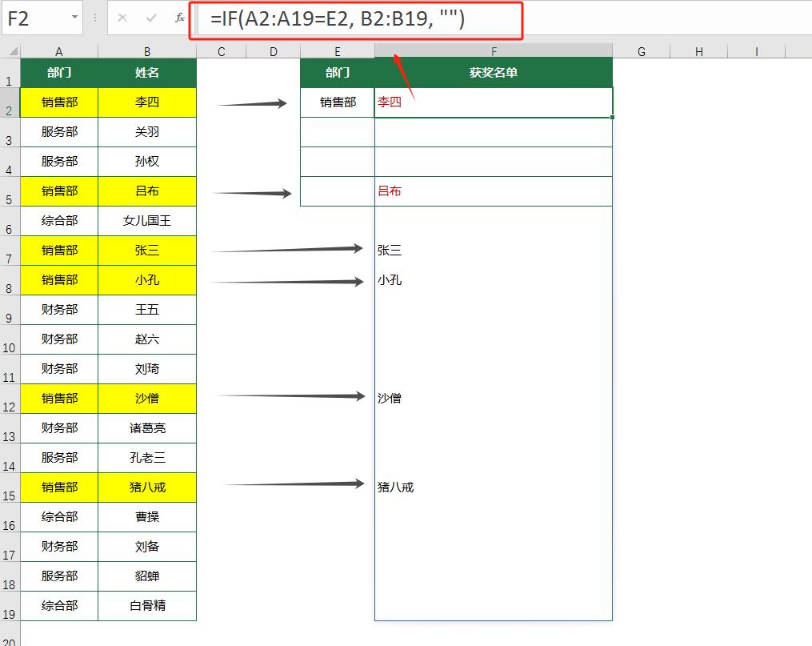Select column A header
The image size is (812, 646).
(x=59, y=51)
